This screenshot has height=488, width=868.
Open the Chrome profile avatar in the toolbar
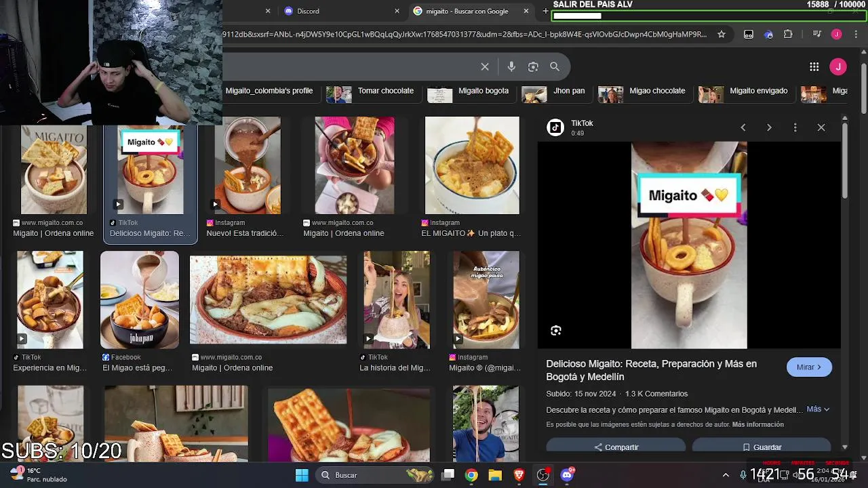point(837,34)
